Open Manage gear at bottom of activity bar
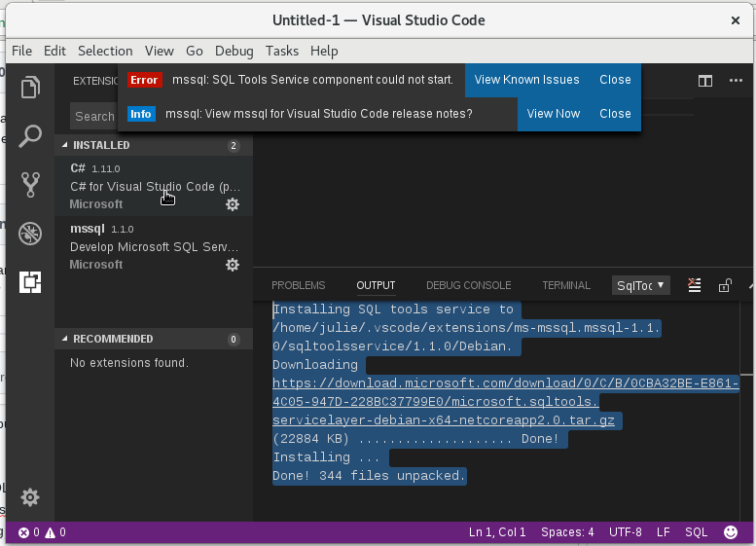 (30, 497)
